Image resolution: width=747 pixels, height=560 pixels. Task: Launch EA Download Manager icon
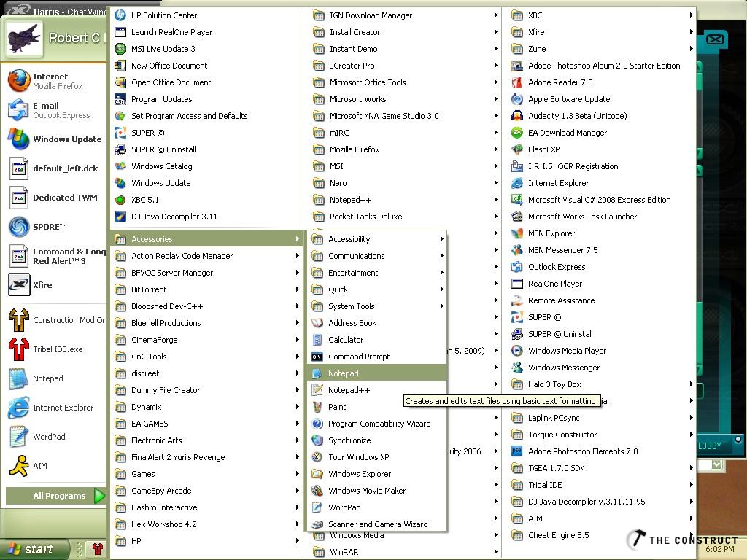[x=517, y=133]
